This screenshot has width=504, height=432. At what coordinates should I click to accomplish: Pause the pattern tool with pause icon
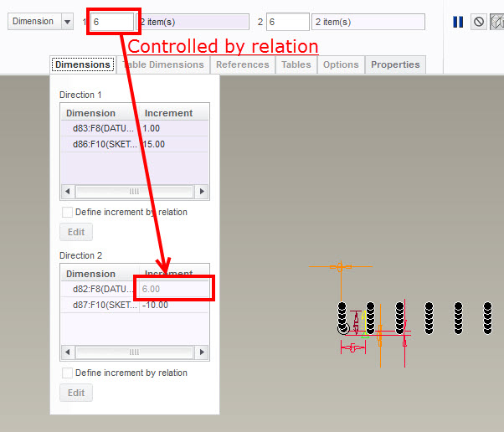tap(458, 22)
